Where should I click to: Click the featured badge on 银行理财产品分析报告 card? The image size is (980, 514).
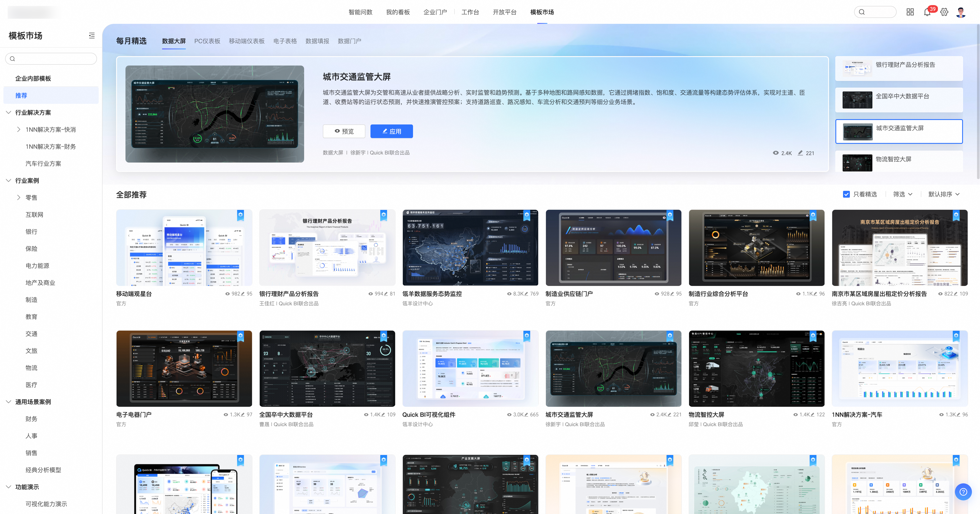point(383,215)
